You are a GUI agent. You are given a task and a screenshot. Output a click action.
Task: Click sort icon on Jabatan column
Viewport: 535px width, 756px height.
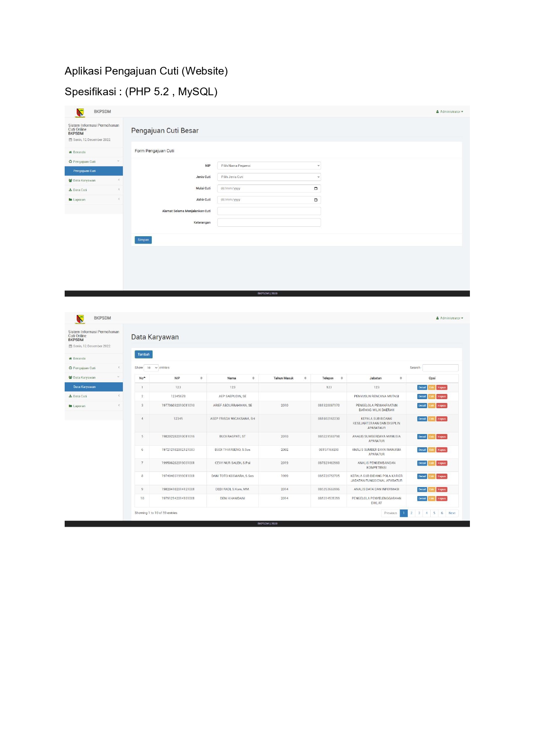[x=400, y=378]
